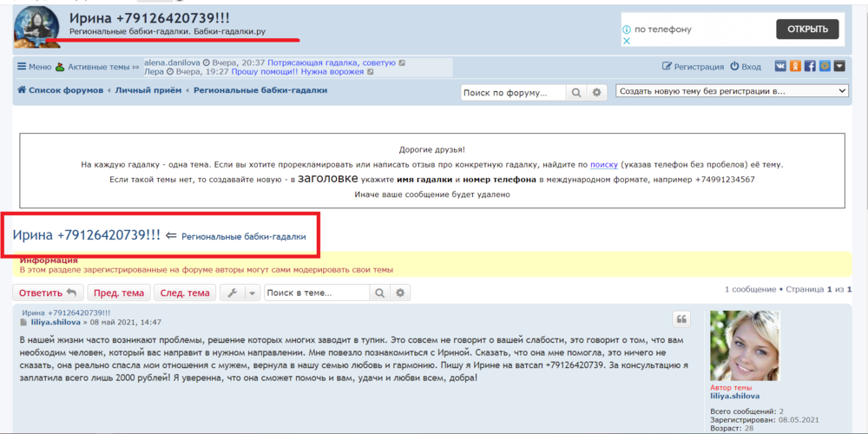The image size is (868, 434).
Task: Open the Активные темы menu item
Action: tap(95, 67)
